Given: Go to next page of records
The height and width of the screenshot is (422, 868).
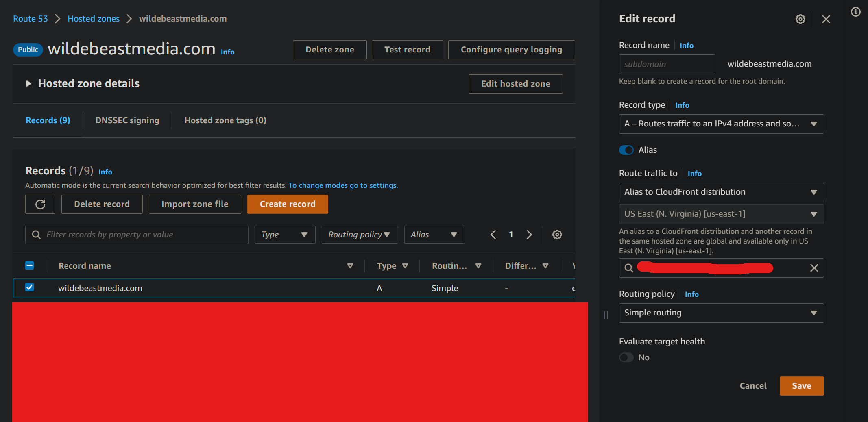Looking at the screenshot, I should 529,235.
